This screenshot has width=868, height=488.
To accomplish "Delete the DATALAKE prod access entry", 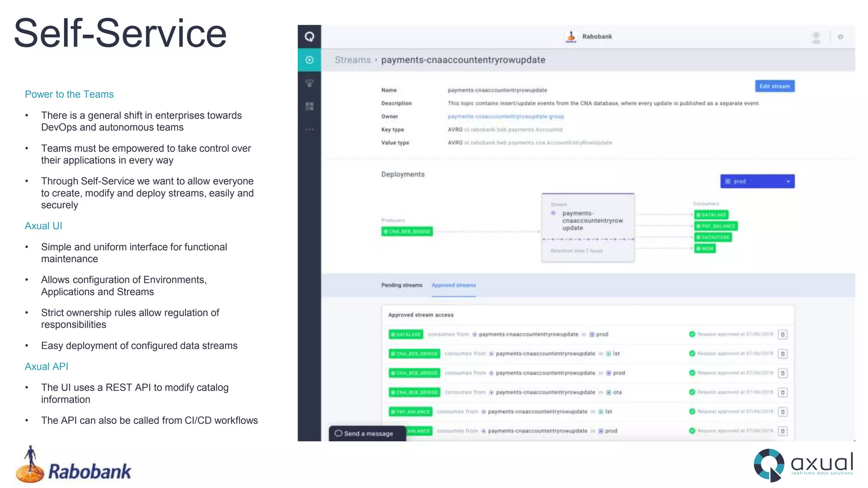I will [x=783, y=335].
